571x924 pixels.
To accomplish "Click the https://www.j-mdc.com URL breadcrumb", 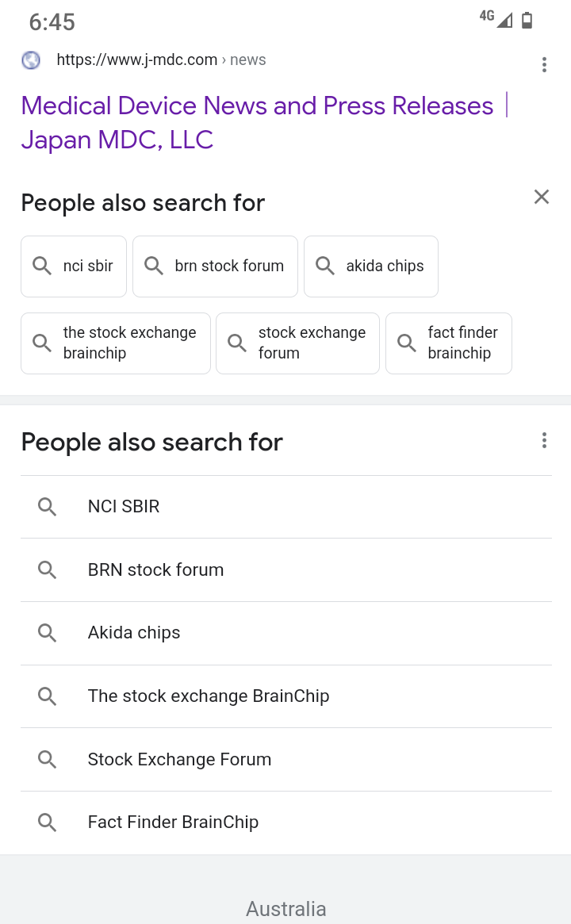I will [x=136, y=60].
